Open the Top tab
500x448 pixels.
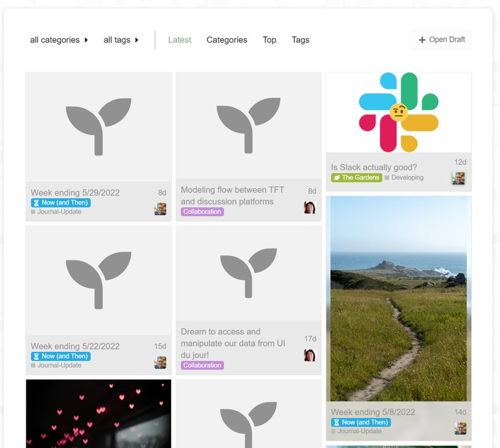tap(269, 40)
